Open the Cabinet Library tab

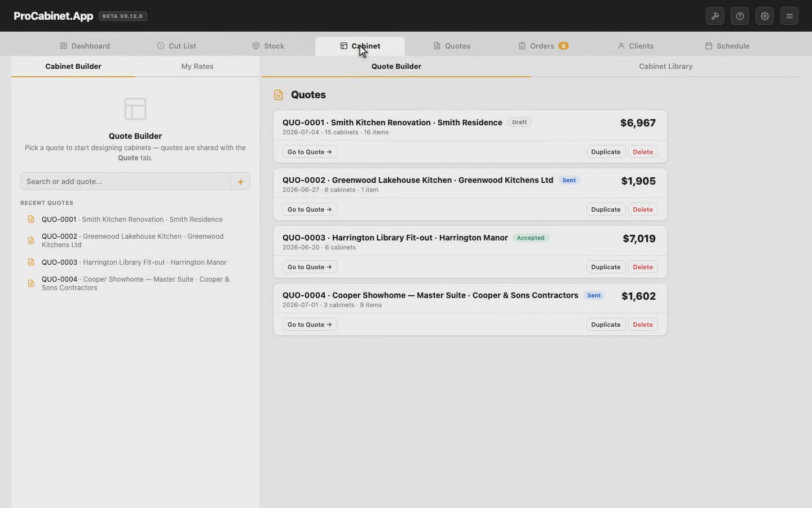pyautogui.click(x=666, y=66)
